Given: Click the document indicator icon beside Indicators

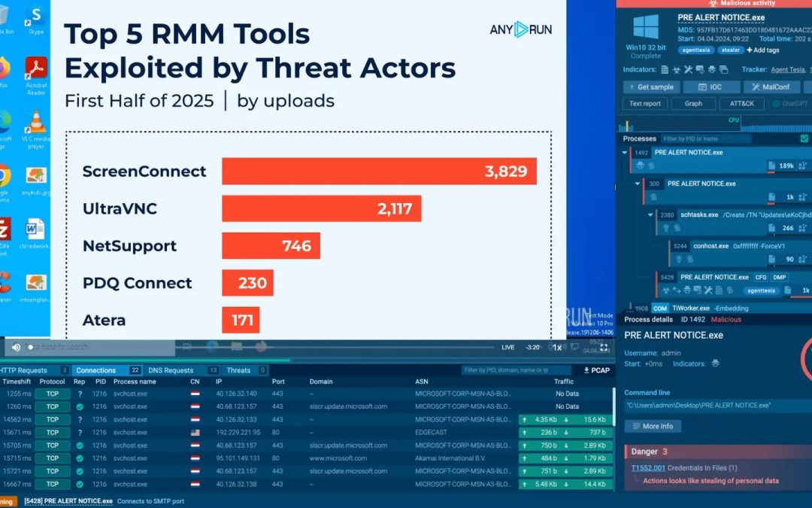Looking at the screenshot, I should point(665,69).
